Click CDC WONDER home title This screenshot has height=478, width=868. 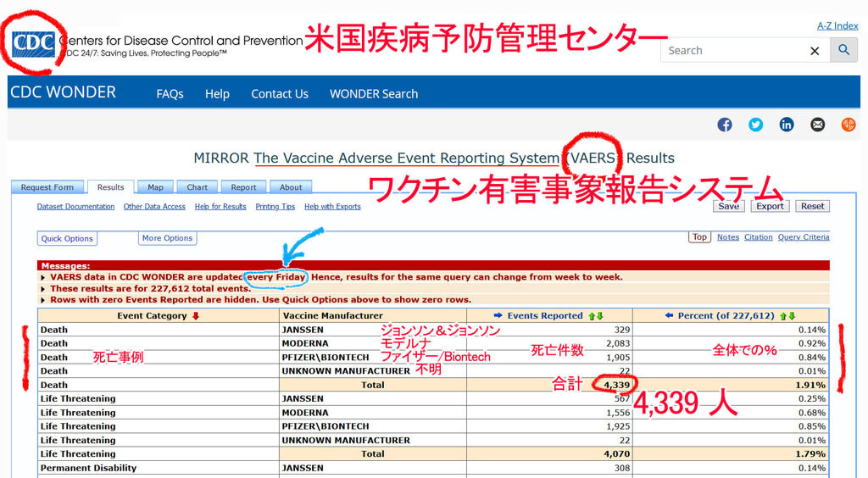pyautogui.click(x=63, y=92)
